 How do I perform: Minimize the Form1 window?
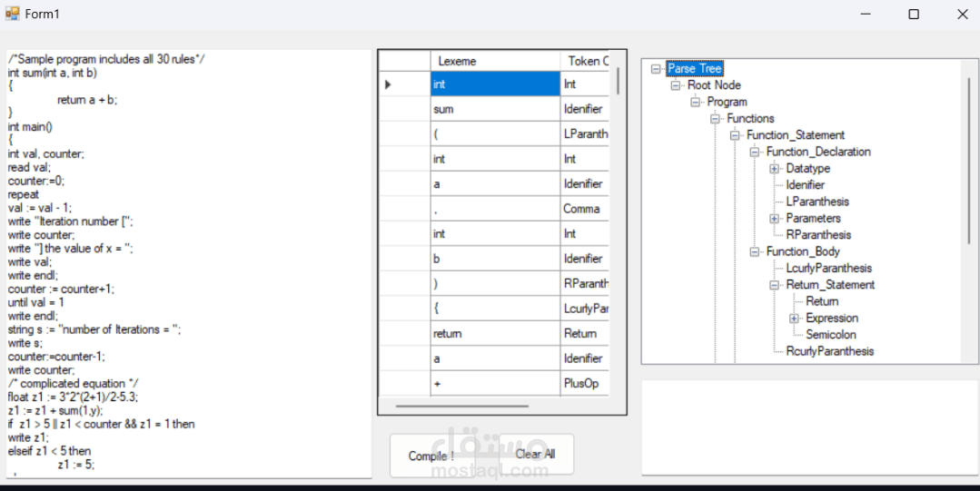[866, 15]
